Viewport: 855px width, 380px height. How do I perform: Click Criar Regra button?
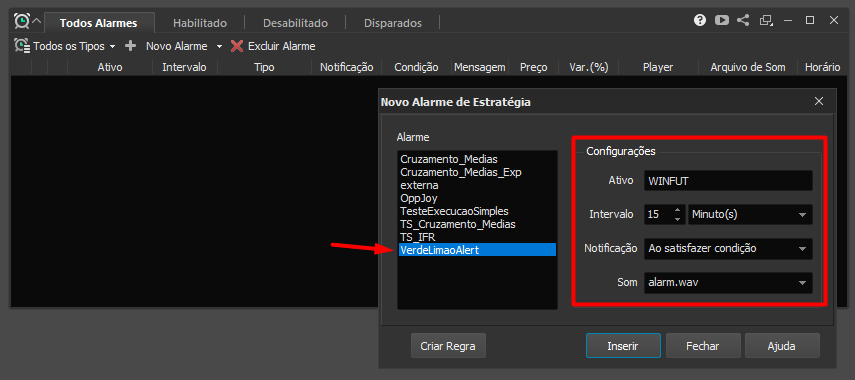[448, 346]
